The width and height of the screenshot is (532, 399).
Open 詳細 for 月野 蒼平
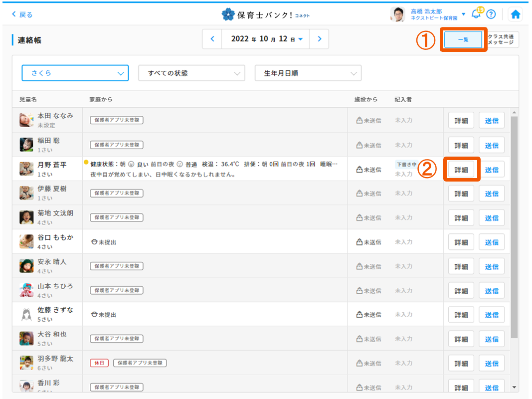coord(461,170)
